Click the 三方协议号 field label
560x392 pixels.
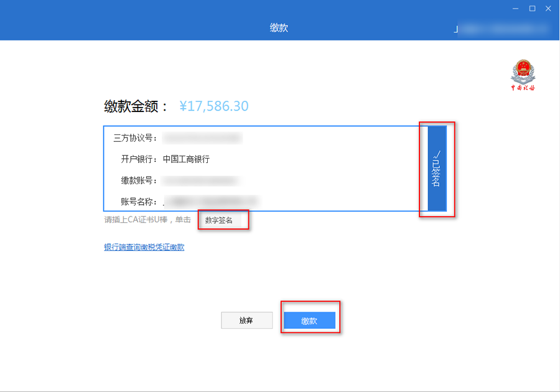136,138
